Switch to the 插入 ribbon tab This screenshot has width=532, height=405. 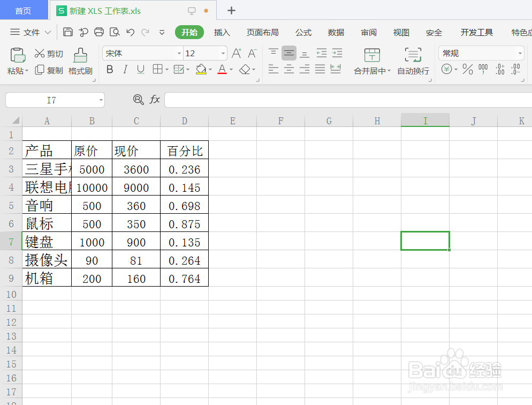pos(222,32)
